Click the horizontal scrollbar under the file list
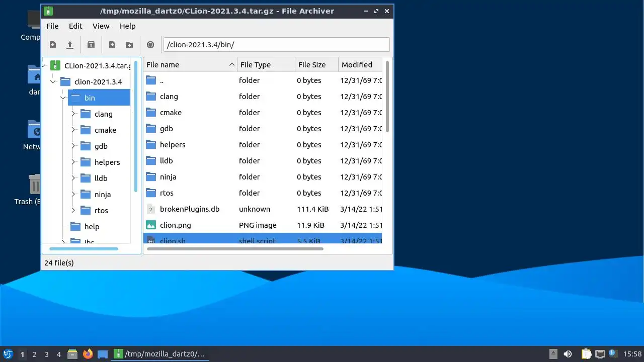Screen dimensions: 644x362 (x=235, y=248)
